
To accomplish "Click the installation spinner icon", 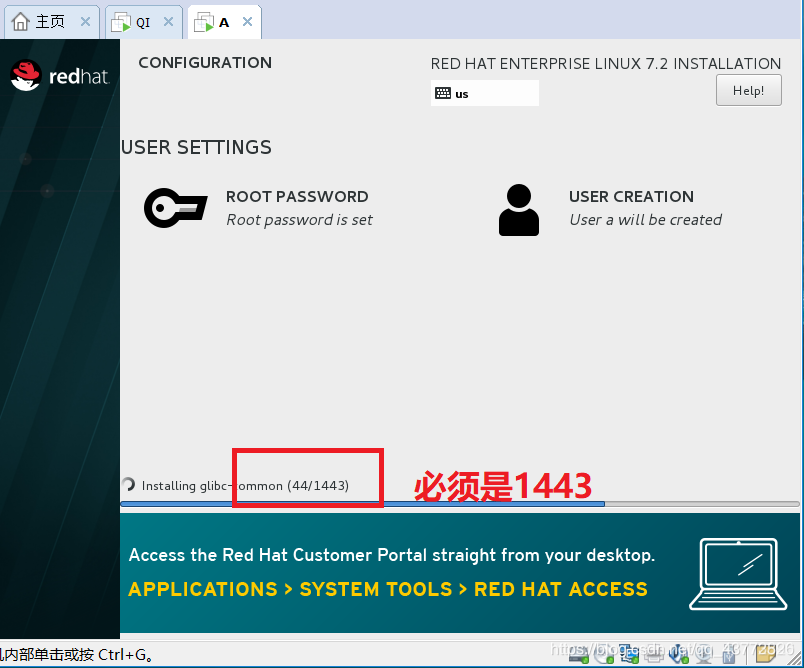I will click(x=128, y=484).
